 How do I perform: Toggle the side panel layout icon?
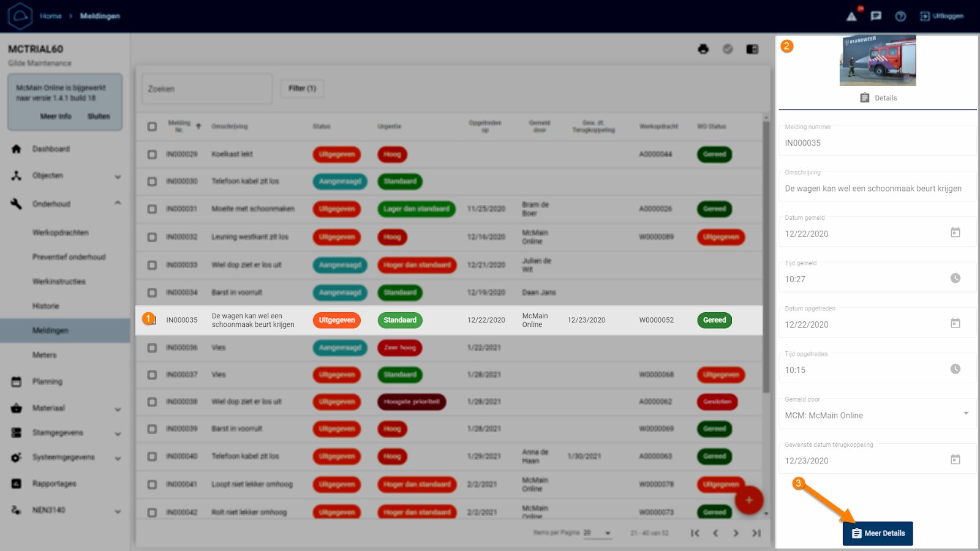[x=752, y=49]
